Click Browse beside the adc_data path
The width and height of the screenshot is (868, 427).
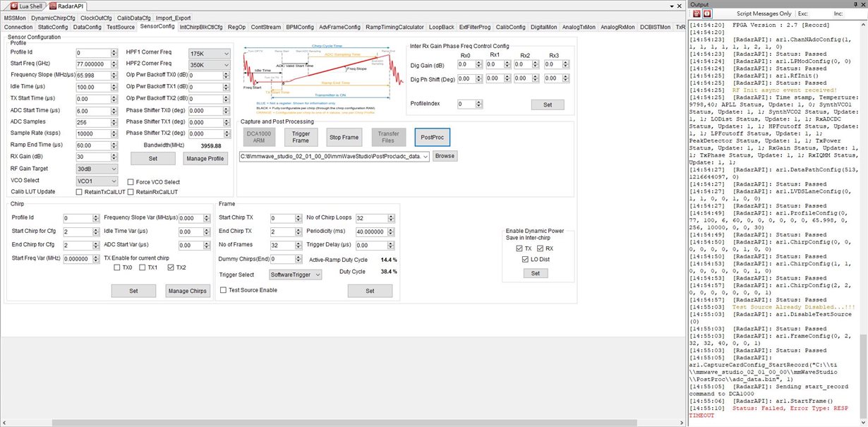click(x=445, y=156)
